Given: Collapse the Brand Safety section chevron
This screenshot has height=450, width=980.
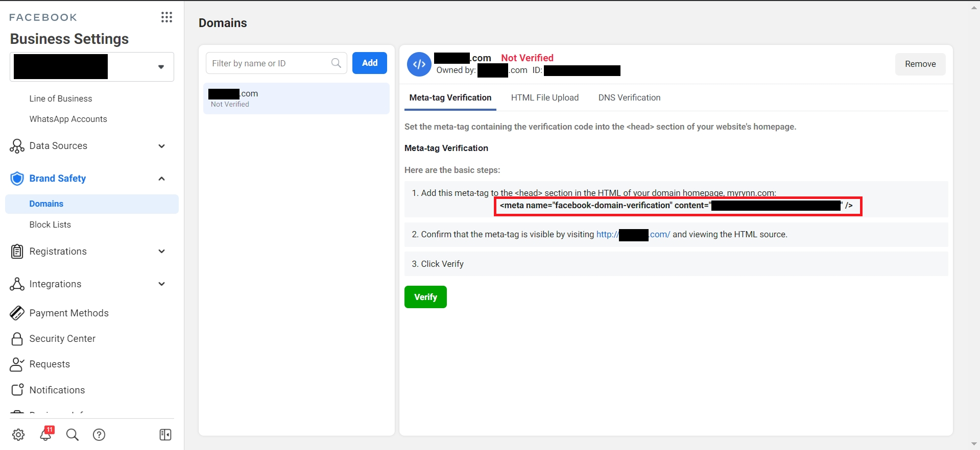Looking at the screenshot, I should point(162,179).
